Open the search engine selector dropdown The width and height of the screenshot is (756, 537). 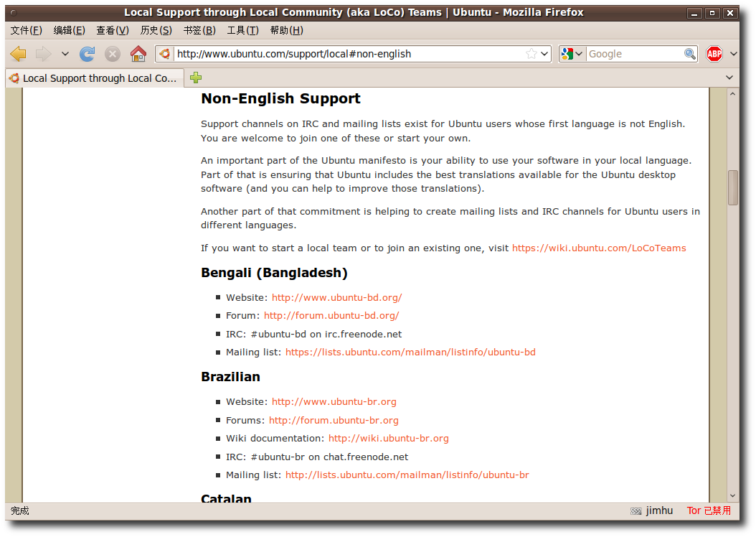click(572, 54)
